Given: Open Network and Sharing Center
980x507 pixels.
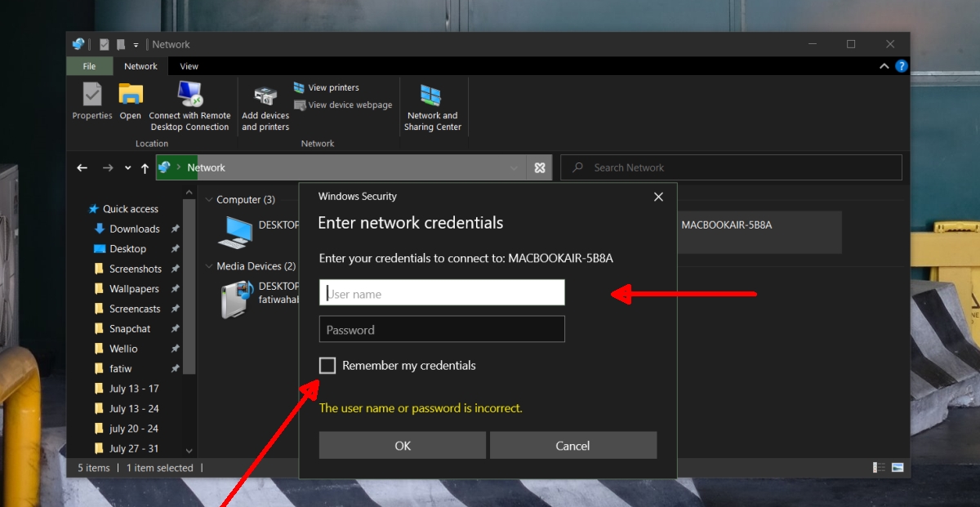Looking at the screenshot, I should point(432,96).
